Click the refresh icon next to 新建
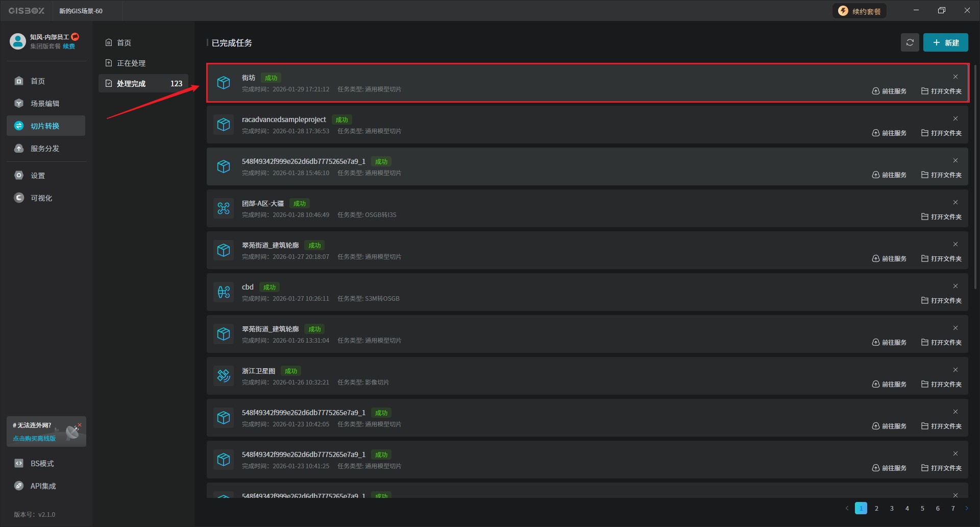The image size is (980, 527). (910, 43)
